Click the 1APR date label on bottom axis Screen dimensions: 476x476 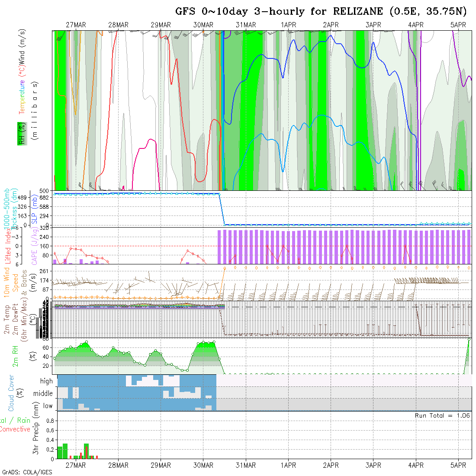(x=288, y=465)
